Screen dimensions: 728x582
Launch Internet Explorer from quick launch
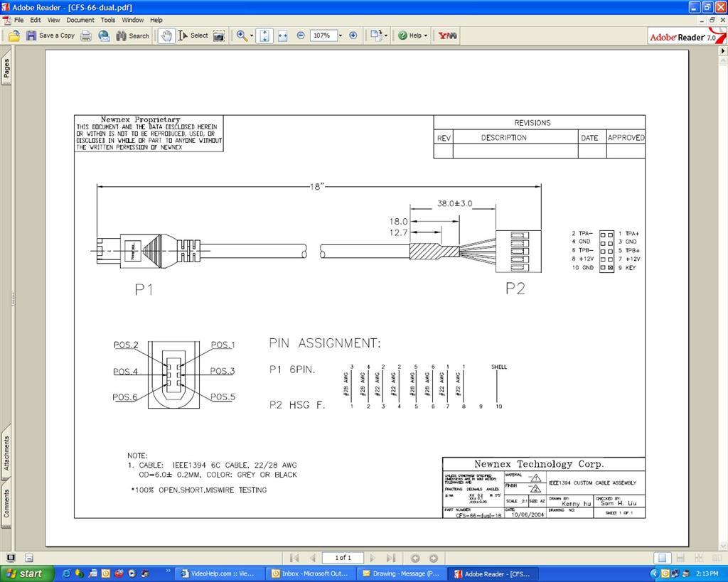[65, 573]
